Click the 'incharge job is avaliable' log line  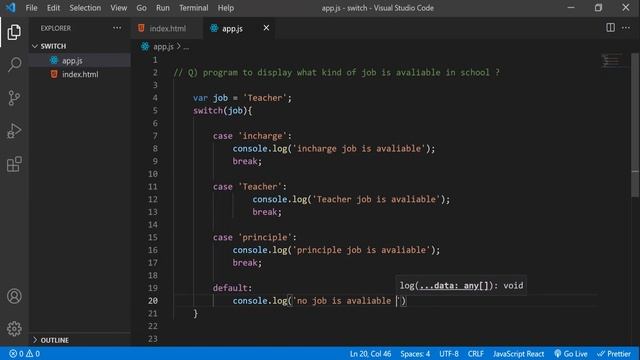pyautogui.click(x=334, y=148)
